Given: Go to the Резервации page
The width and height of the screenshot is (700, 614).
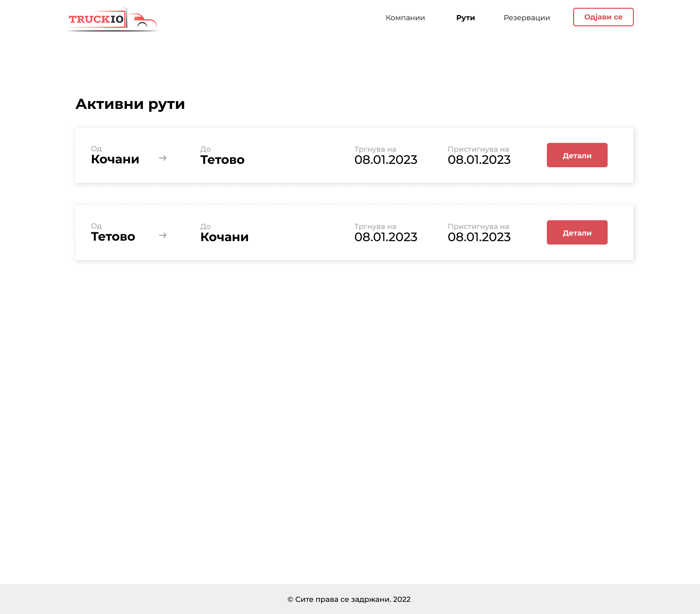Looking at the screenshot, I should 526,18.
